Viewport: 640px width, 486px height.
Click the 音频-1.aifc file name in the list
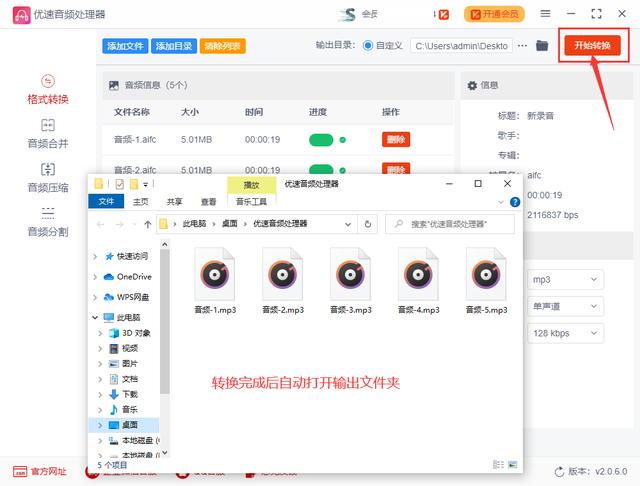[x=135, y=140]
